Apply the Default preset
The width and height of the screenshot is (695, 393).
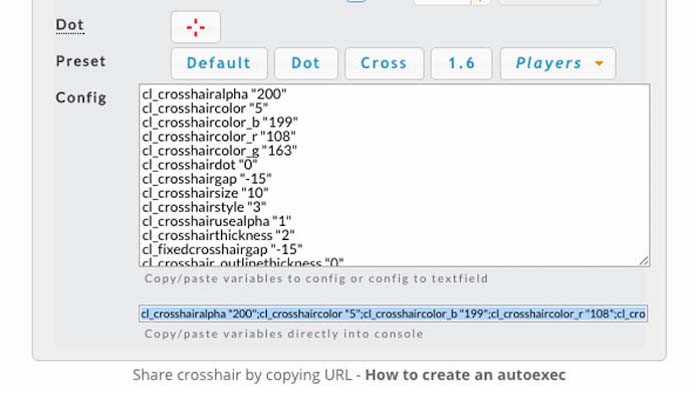tap(219, 63)
